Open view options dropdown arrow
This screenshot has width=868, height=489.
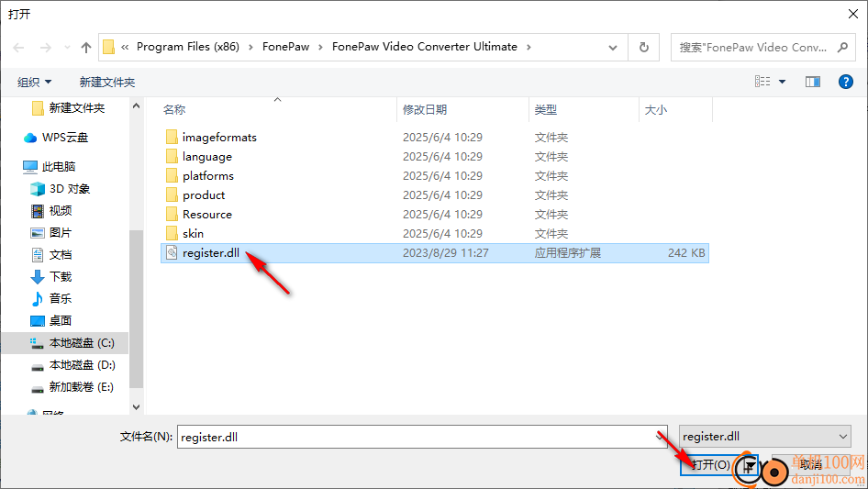pos(782,82)
